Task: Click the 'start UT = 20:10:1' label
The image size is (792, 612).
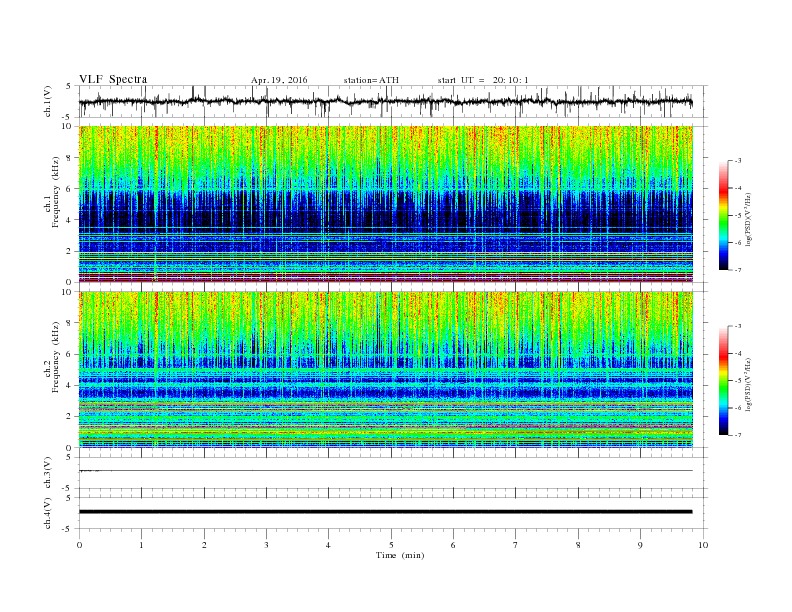Action: (483, 80)
